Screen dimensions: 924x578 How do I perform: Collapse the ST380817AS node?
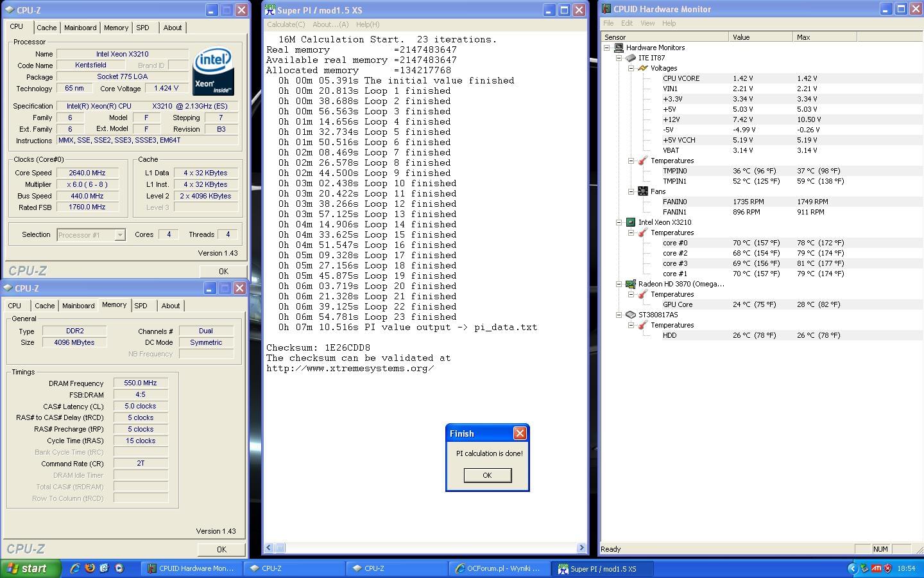click(619, 315)
